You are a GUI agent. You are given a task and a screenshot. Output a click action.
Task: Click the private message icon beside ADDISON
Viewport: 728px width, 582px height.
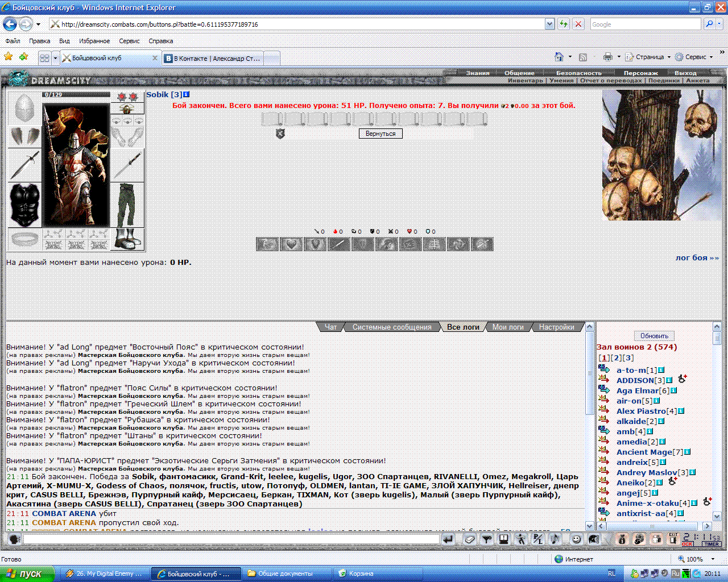(x=604, y=380)
